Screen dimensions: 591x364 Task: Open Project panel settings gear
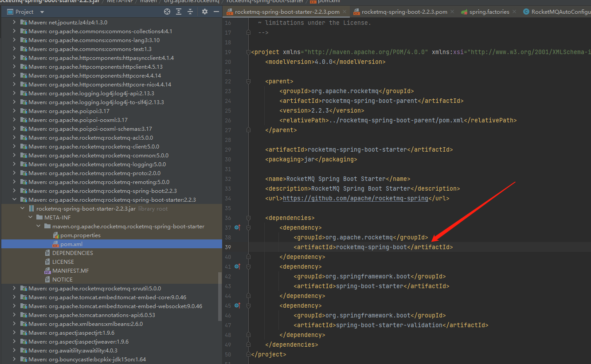pyautogui.click(x=204, y=12)
